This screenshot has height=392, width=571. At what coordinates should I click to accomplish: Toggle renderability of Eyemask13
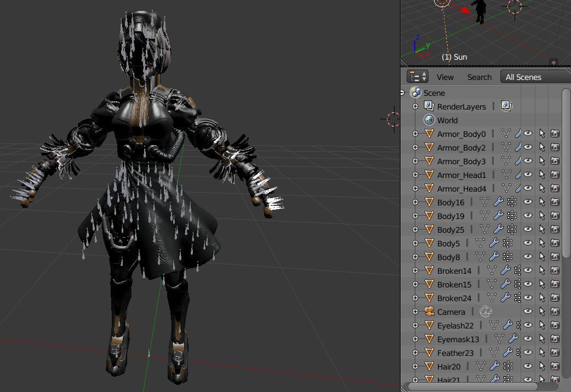pos(555,339)
